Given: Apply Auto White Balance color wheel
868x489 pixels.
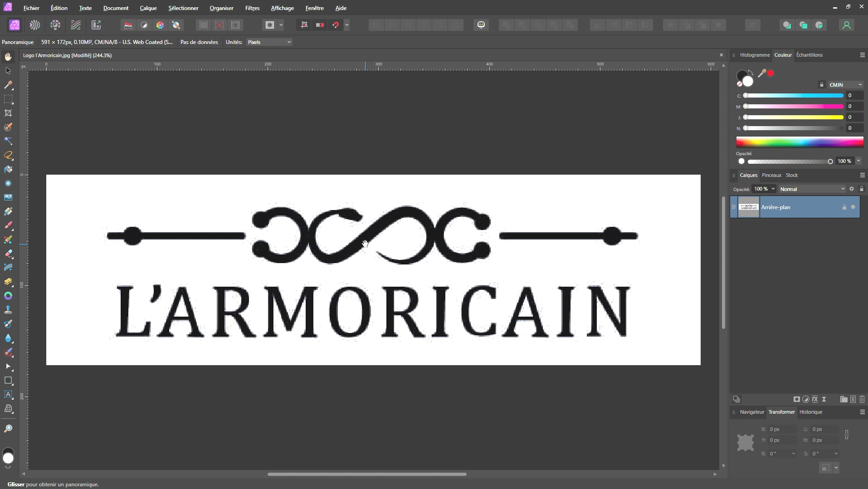Looking at the screenshot, I should pyautogui.click(x=160, y=25).
